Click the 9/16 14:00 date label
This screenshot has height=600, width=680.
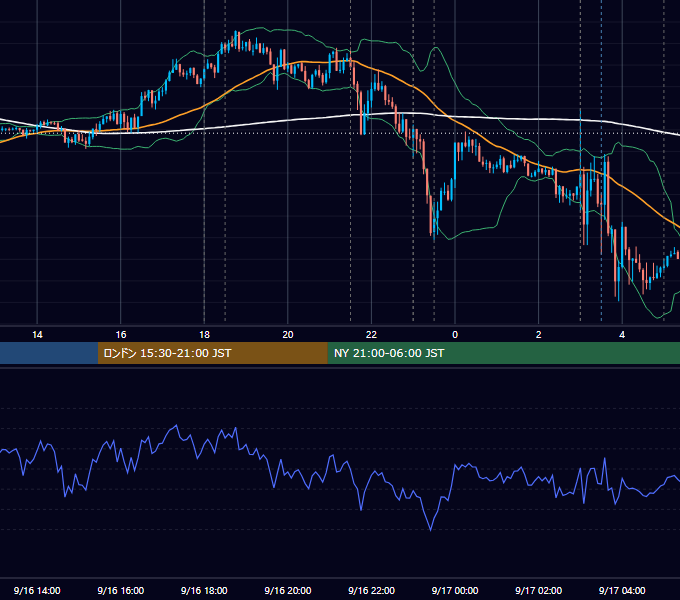click(x=37, y=590)
